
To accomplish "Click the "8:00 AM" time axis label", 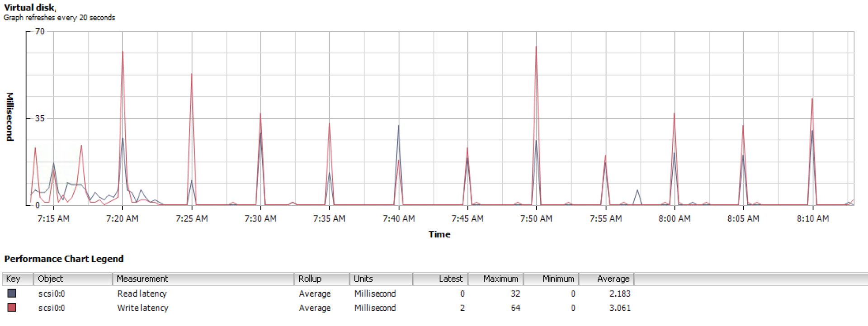I will [x=675, y=219].
